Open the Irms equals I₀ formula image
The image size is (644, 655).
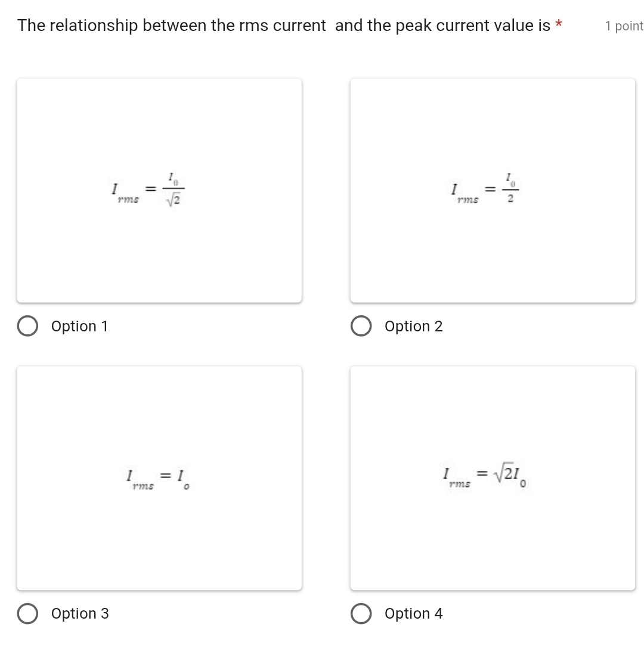click(x=159, y=478)
